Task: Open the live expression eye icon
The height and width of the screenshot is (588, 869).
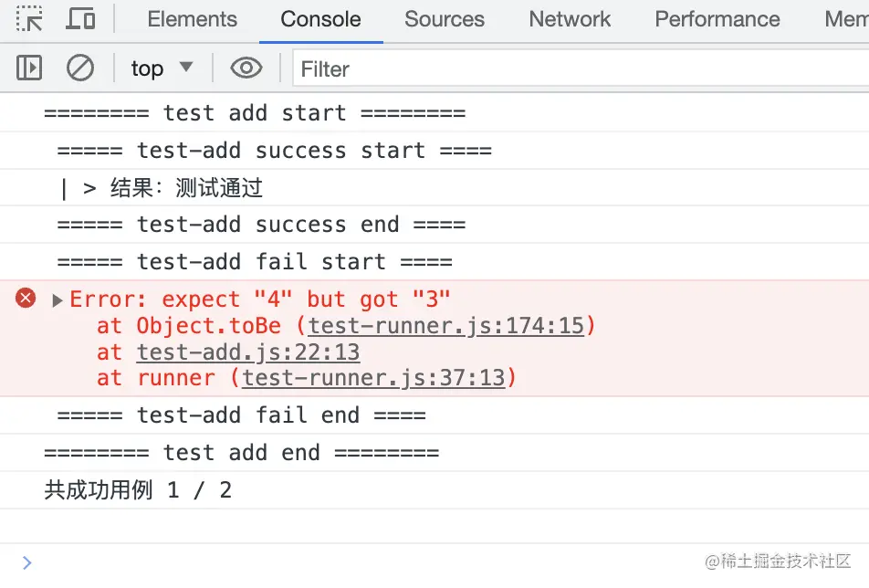Action: [246, 68]
